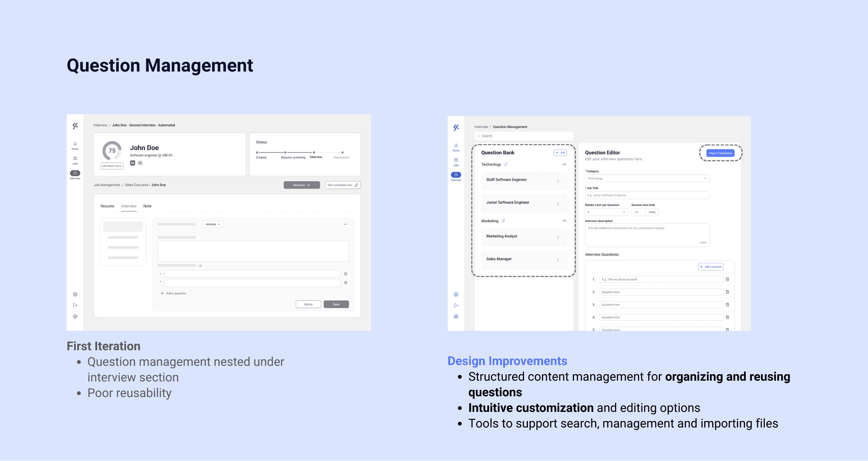Image resolution: width=868 pixels, height=461 pixels.
Task: Click the filter sliders icon above question fields
Action: 200,266
